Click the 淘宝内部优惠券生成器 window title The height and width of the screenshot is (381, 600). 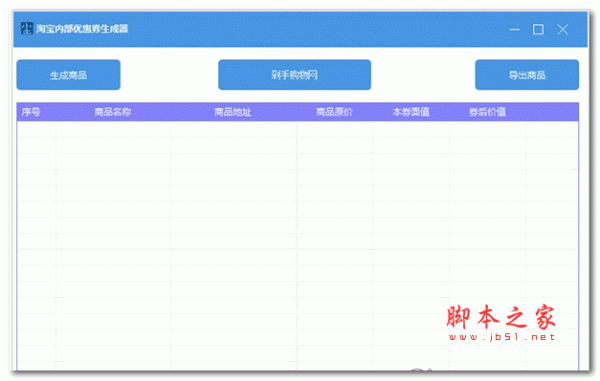pos(82,29)
